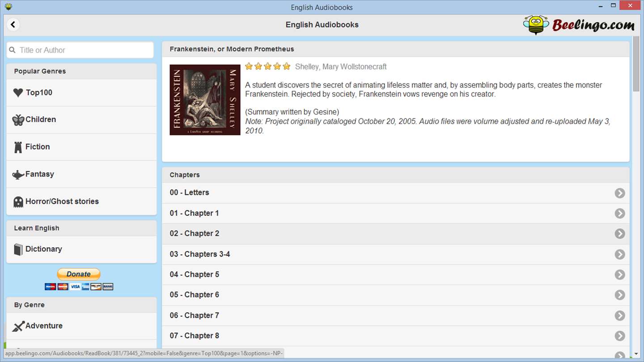Minimize the English Audiobooks window
Image resolution: width=644 pixels, height=362 pixels.
click(602, 7)
